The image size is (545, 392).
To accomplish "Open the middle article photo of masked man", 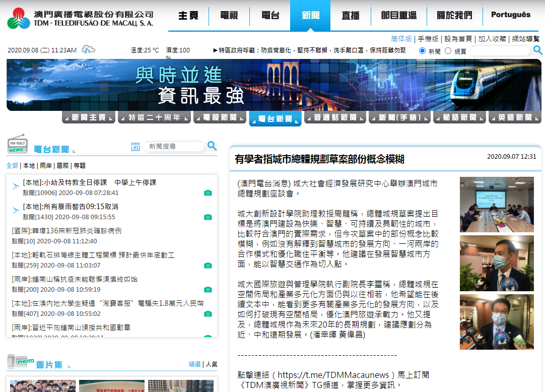I will coord(497,264).
